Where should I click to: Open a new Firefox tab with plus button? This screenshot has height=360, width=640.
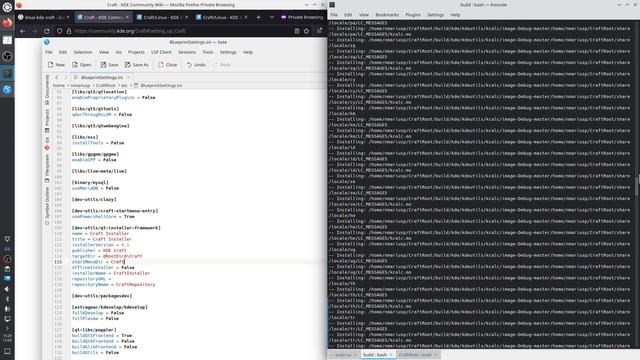(x=258, y=17)
